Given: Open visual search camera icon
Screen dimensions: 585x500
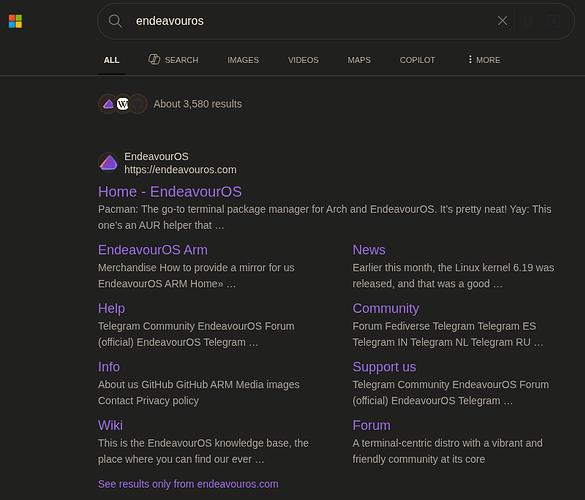Looking at the screenshot, I should tap(554, 21).
